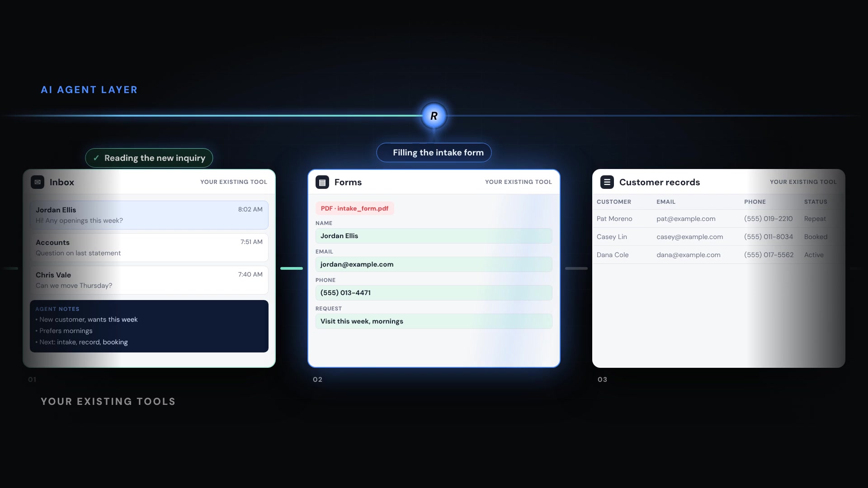Click casey@example.com email cell
The width and height of the screenshot is (868, 488).
(690, 237)
